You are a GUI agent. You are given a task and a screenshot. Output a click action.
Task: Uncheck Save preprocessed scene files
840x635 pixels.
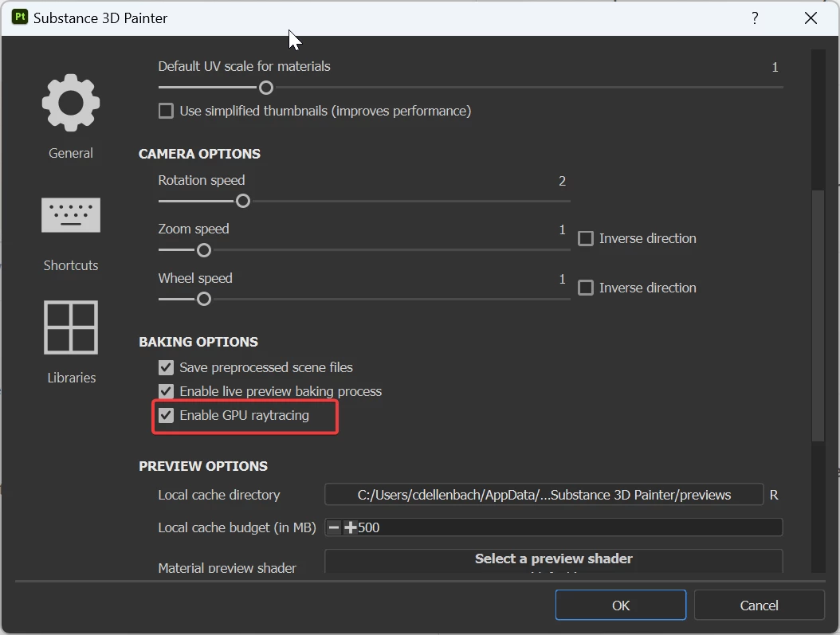tap(166, 367)
